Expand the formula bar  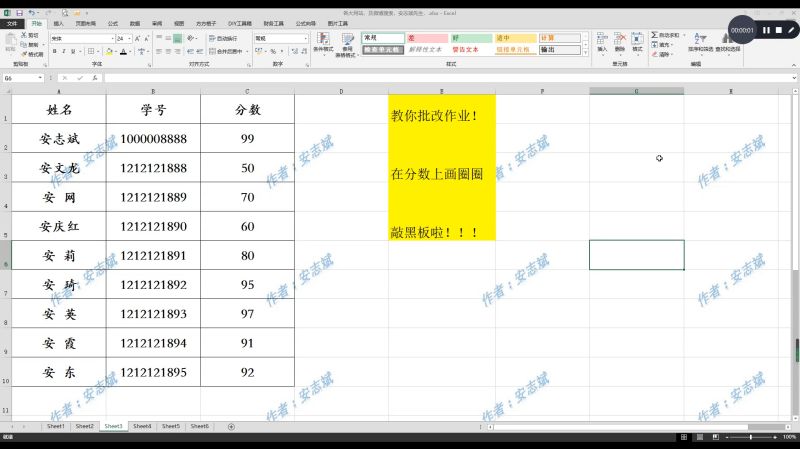[x=794, y=78]
